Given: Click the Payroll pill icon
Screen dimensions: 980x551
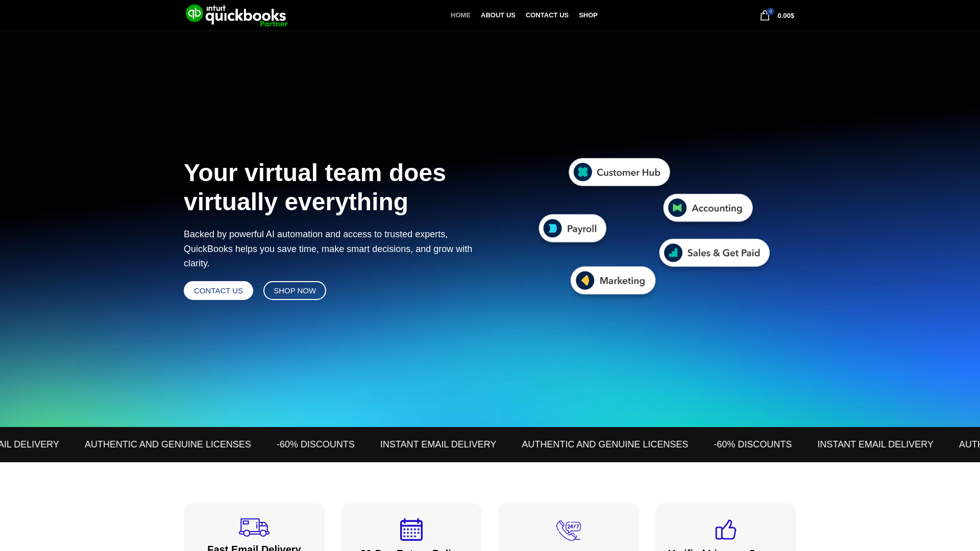Looking at the screenshot, I should tap(552, 229).
